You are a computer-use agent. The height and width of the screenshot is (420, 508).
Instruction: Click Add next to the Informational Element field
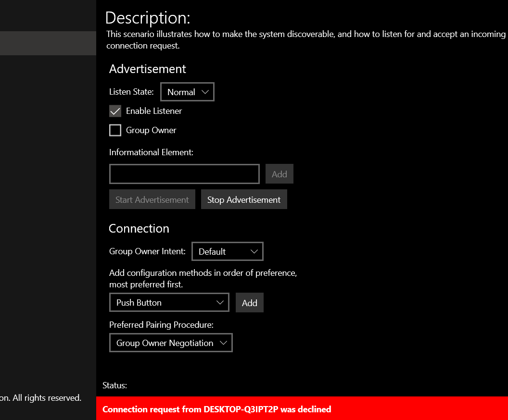279,173
